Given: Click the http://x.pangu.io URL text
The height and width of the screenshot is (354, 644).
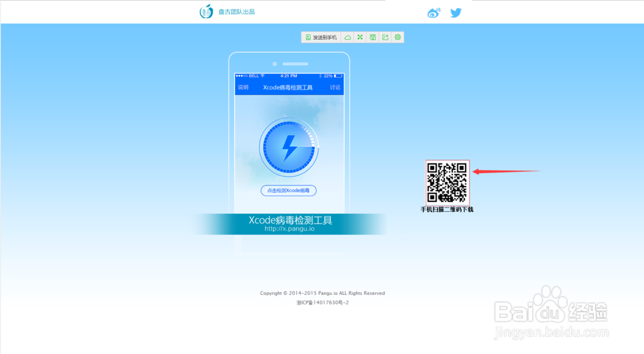Looking at the screenshot, I should [290, 228].
